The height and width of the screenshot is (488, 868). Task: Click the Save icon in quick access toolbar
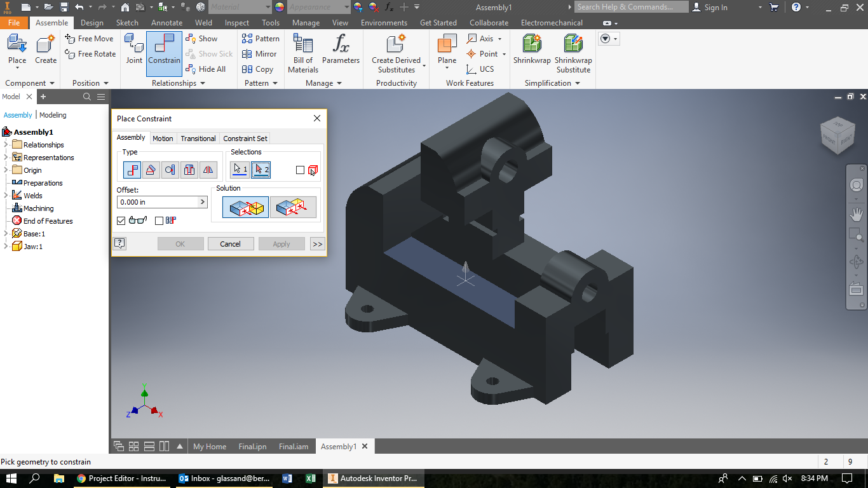coord(64,7)
